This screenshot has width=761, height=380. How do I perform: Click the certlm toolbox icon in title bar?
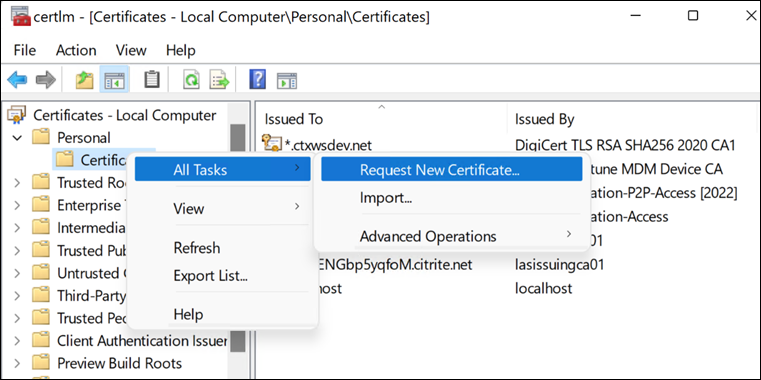[21, 17]
